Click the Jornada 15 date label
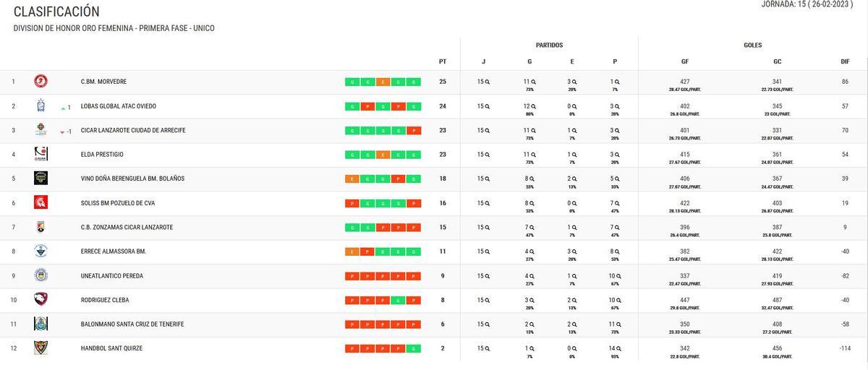 [x=807, y=4]
